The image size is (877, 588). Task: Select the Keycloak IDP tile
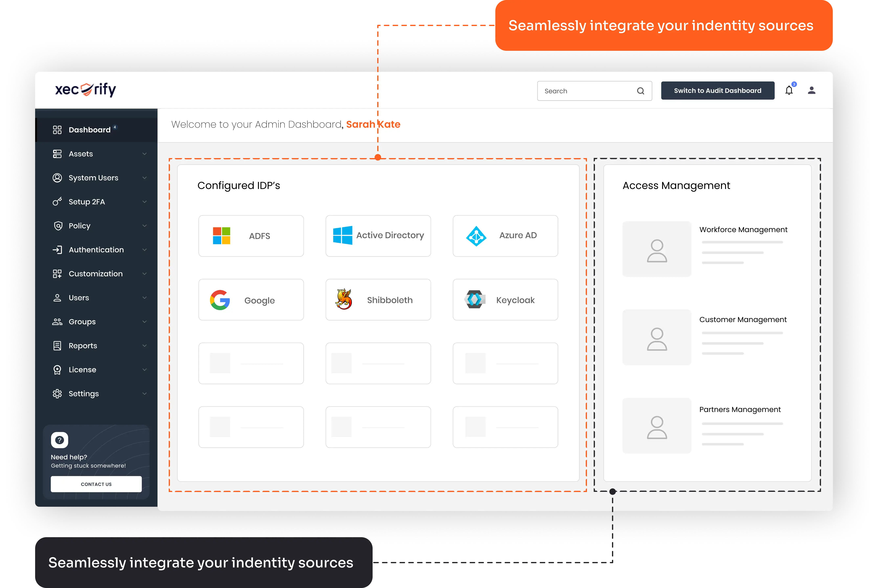tap(505, 300)
